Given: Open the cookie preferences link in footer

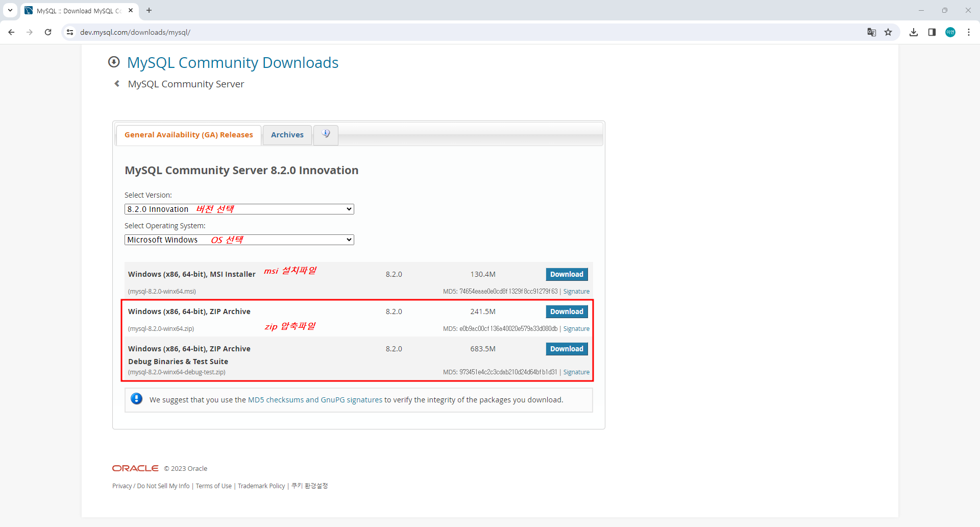Looking at the screenshot, I should tap(309, 486).
